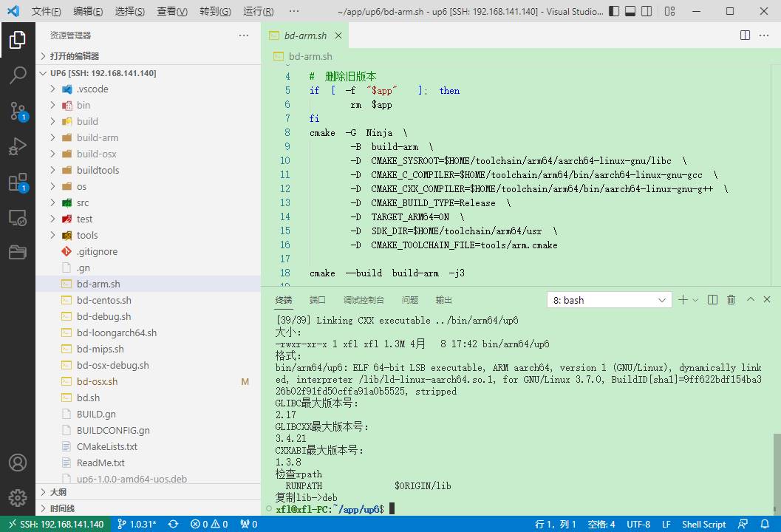Screen dimensions: 781x532
Task: Expand the build-arm folder
Action: (97, 137)
